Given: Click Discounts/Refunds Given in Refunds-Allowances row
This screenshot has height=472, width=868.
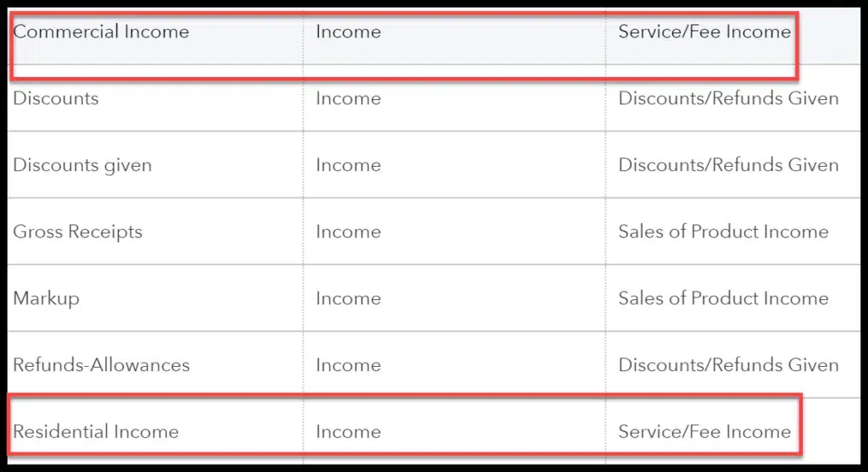Looking at the screenshot, I should [x=728, y=365].
